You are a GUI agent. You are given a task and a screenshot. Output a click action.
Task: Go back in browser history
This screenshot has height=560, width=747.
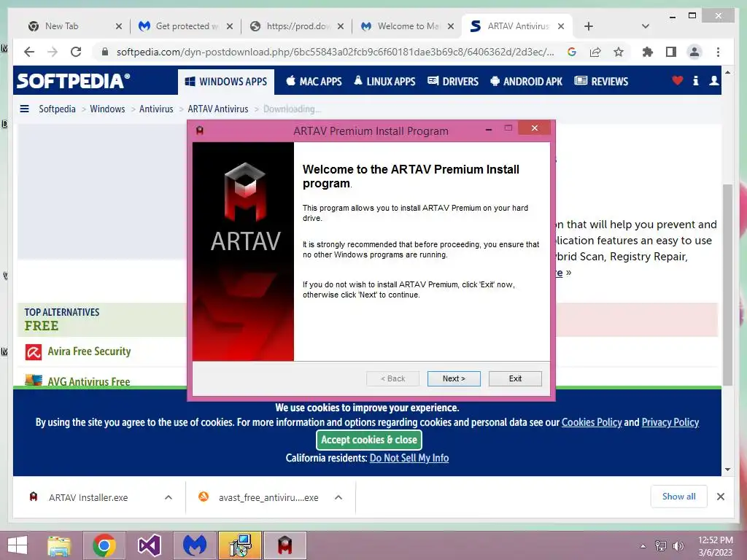[29, 52]
